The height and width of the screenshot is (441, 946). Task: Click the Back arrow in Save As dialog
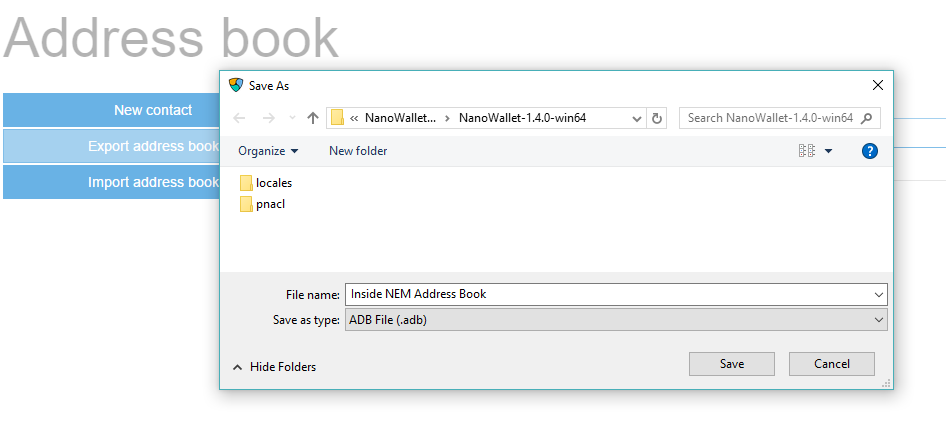(239, 118)
